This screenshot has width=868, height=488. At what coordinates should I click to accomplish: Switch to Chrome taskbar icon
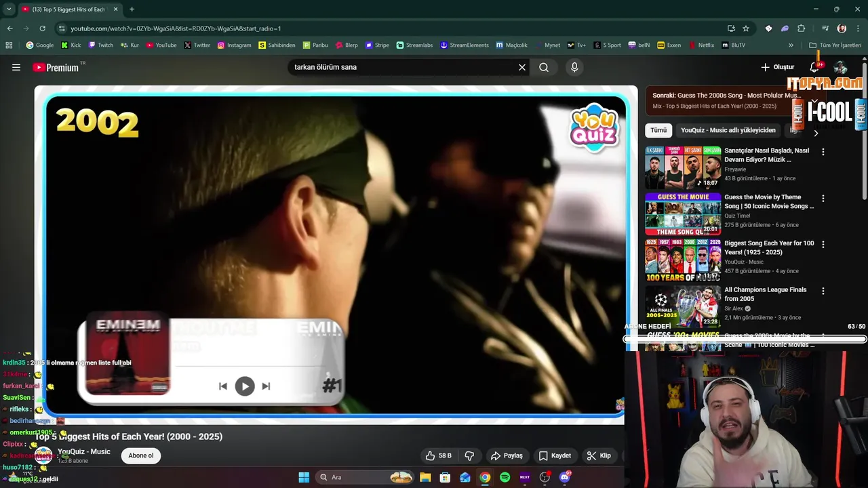tap(485, 477)
